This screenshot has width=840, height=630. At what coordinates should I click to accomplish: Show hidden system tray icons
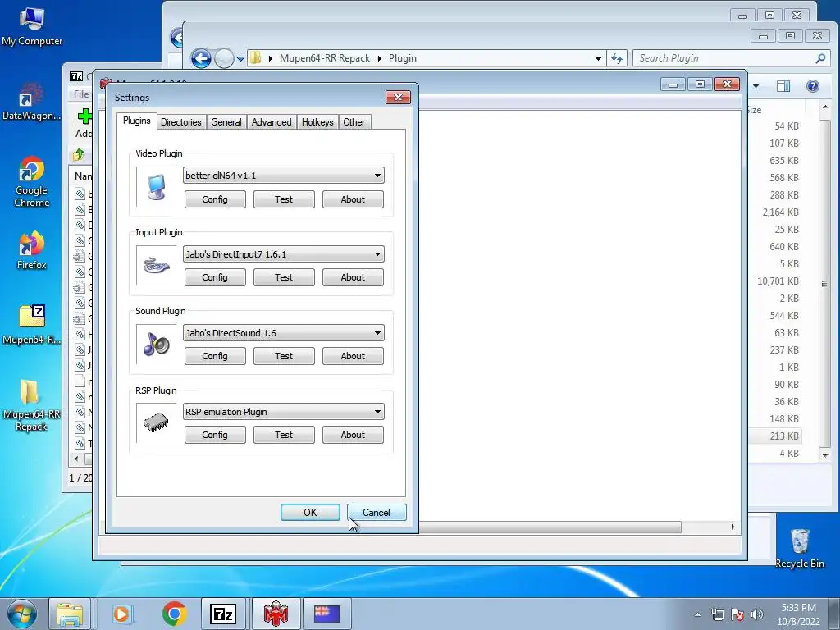697,614
